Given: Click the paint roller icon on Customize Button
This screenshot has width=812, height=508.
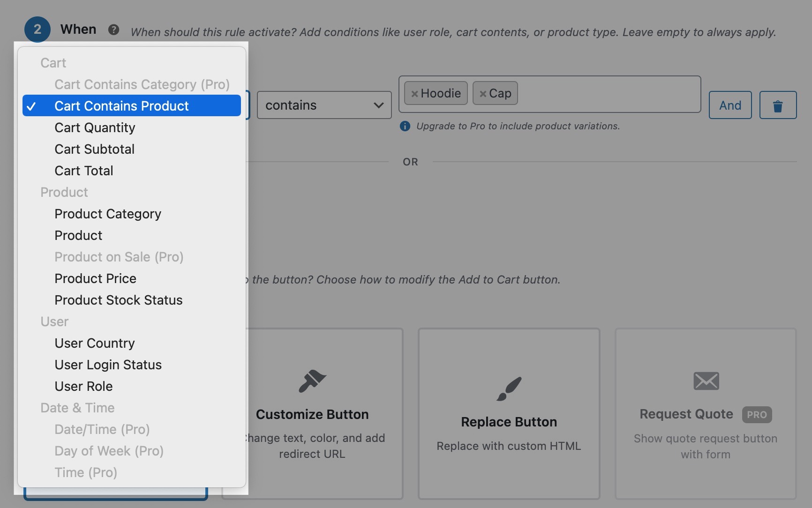Looking at the screenshot, I should coord(312,381).
